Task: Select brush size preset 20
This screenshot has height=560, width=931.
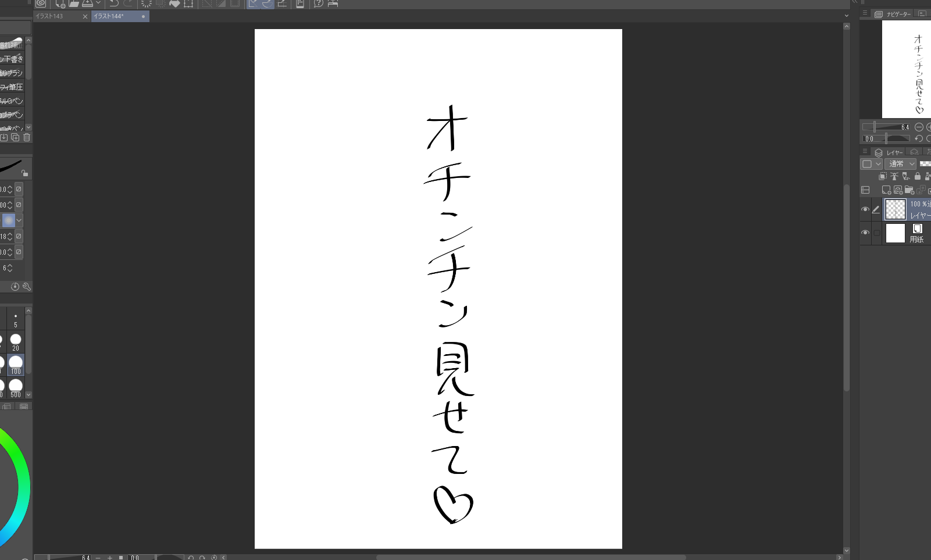Action: (x=16, y=343)
